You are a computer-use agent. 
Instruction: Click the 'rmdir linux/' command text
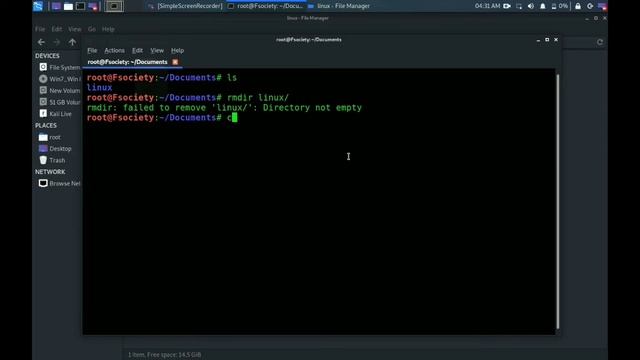click(x=258, y=98)
